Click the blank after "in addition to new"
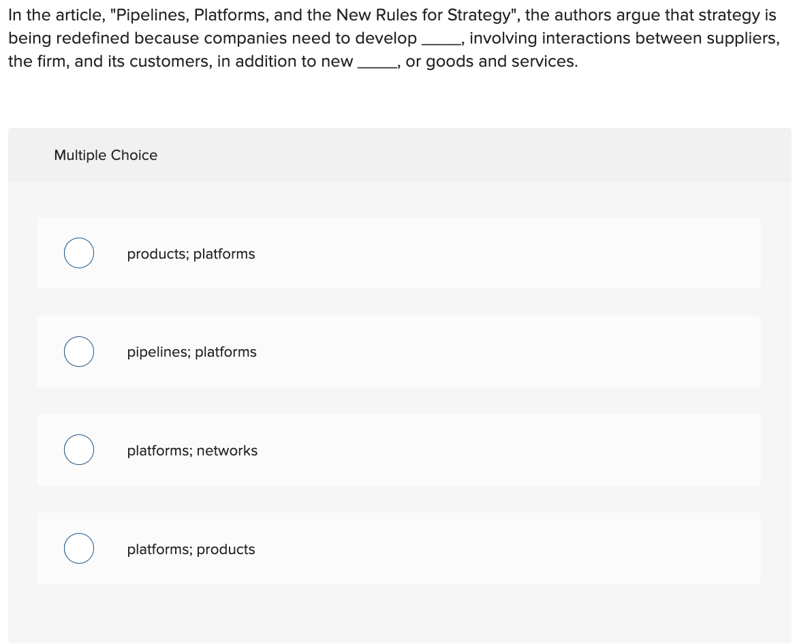 (x=377, y=62)
